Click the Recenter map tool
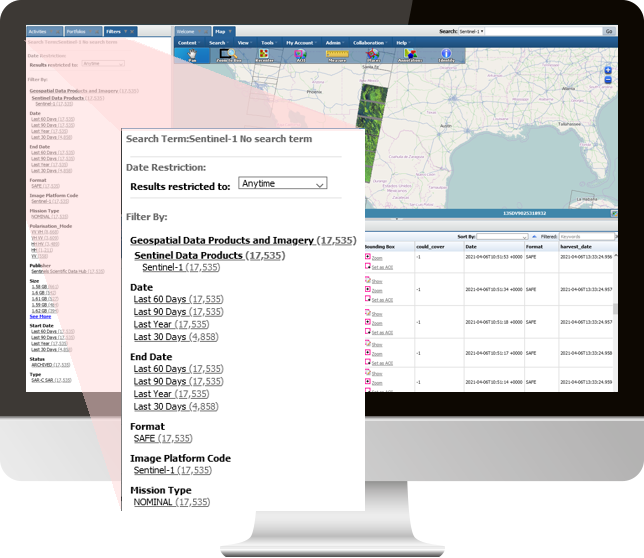This screenshot has height=558, width=644. pos(264,55)
